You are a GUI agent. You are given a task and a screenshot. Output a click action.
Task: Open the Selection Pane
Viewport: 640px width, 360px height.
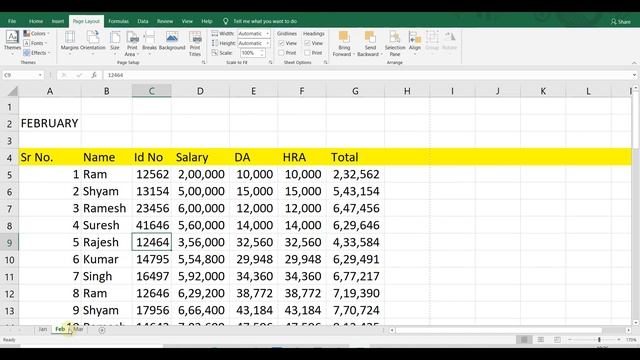point(395,43)
